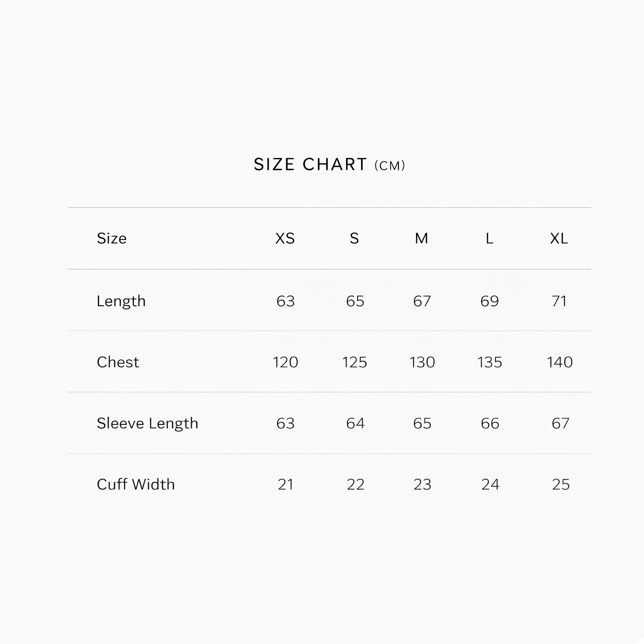Click the Size header label
644x644 pixels.
pyautogui.click(x=112, y=238)
